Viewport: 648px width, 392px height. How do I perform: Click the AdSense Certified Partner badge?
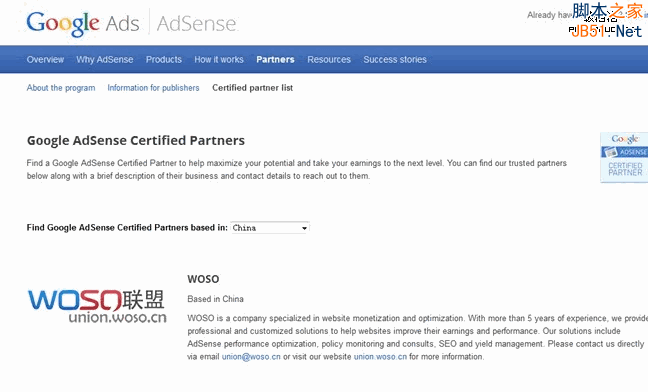[x=624, y=157]
